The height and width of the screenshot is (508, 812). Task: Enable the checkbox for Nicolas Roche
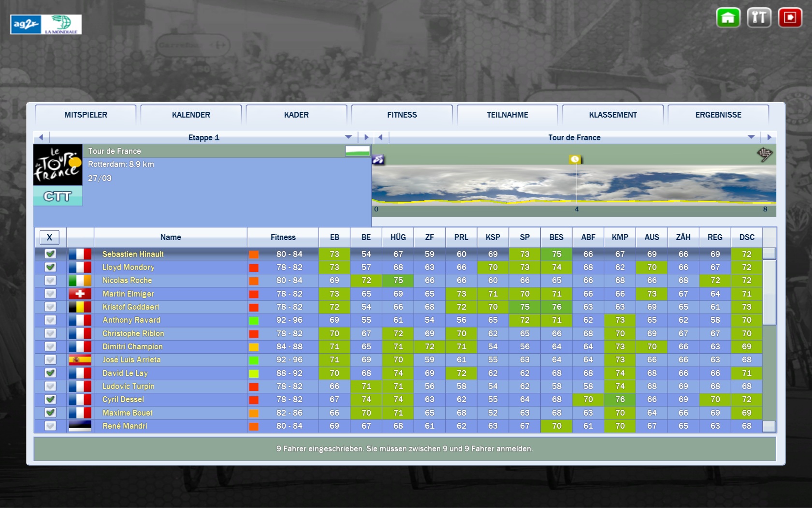click(50, 281)
